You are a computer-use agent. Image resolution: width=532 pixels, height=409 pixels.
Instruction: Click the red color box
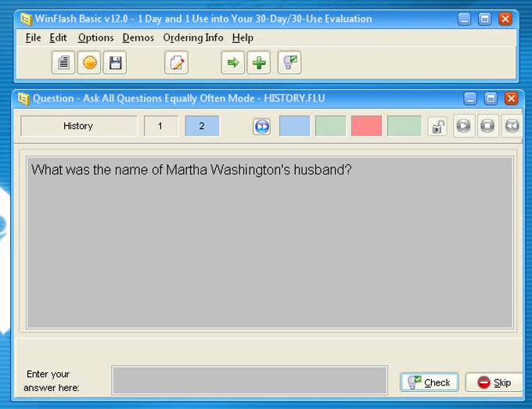366,126
